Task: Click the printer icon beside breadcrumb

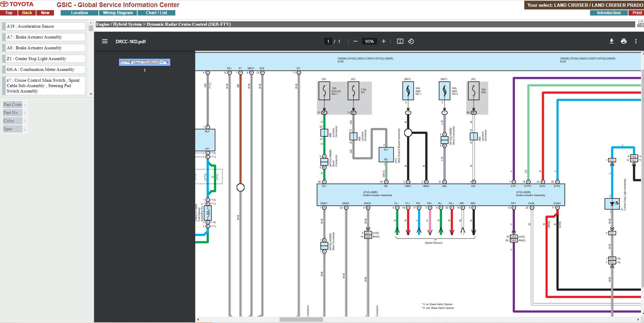Action: (640, 24)
